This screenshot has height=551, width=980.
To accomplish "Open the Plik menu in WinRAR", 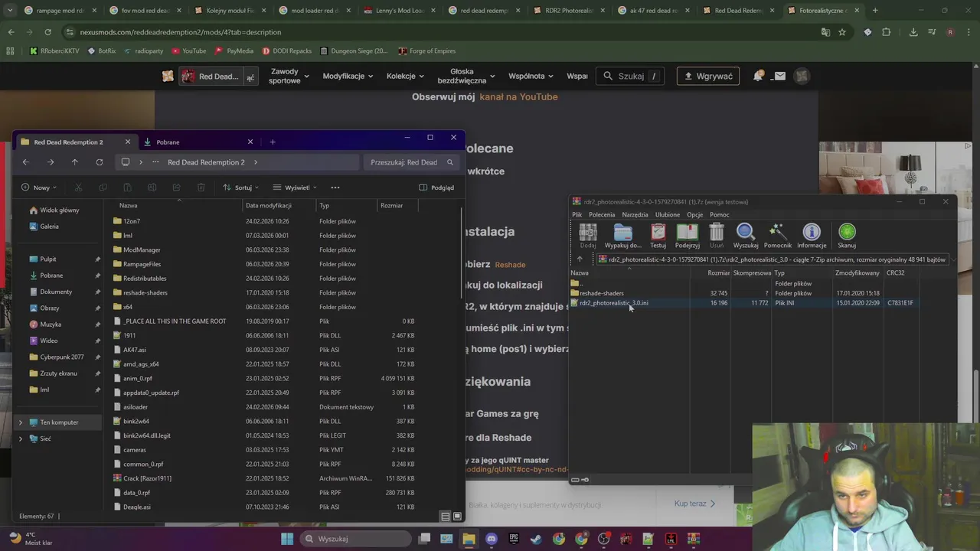I will pos(577,215).
